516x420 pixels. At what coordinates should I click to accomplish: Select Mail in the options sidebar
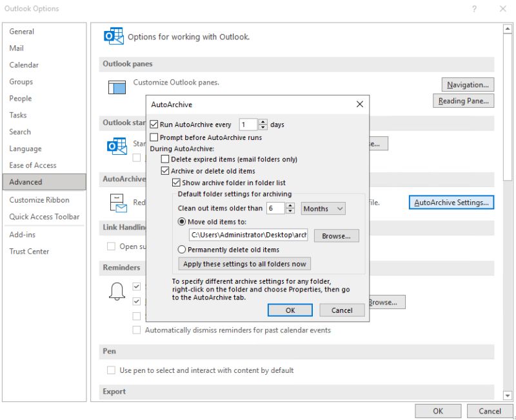16,48
